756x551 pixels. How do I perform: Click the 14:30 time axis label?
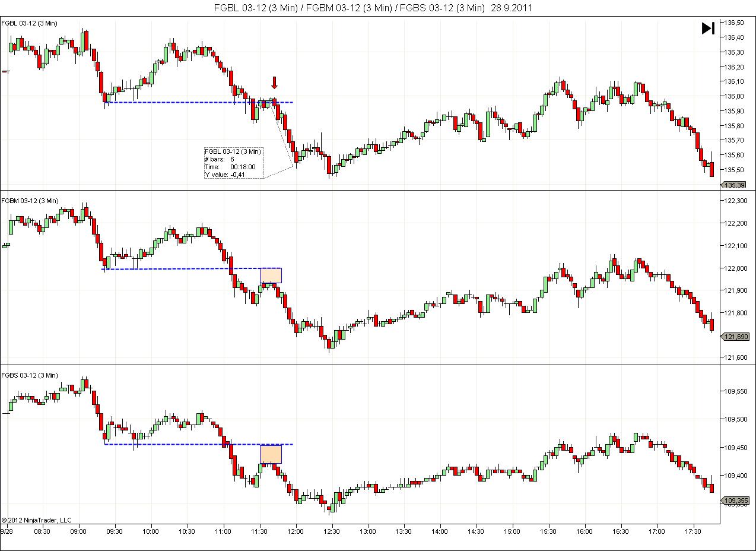[x=476, y=531]
